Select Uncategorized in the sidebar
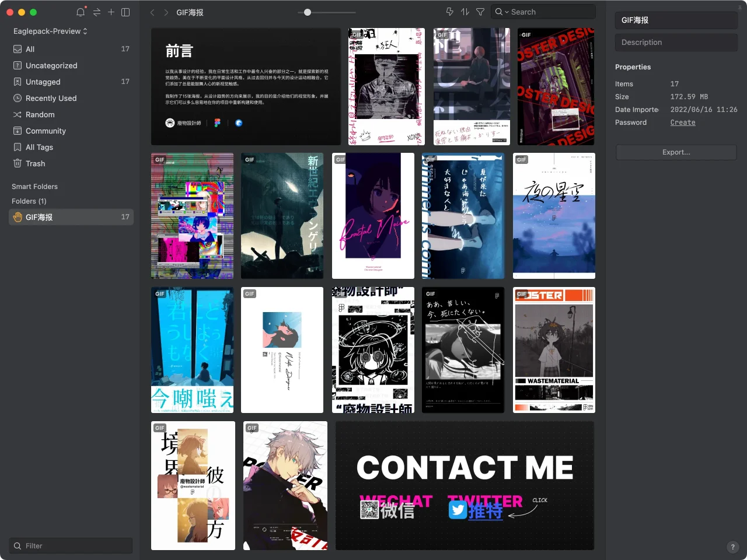 pyautogui.click(x=71, y=65)
